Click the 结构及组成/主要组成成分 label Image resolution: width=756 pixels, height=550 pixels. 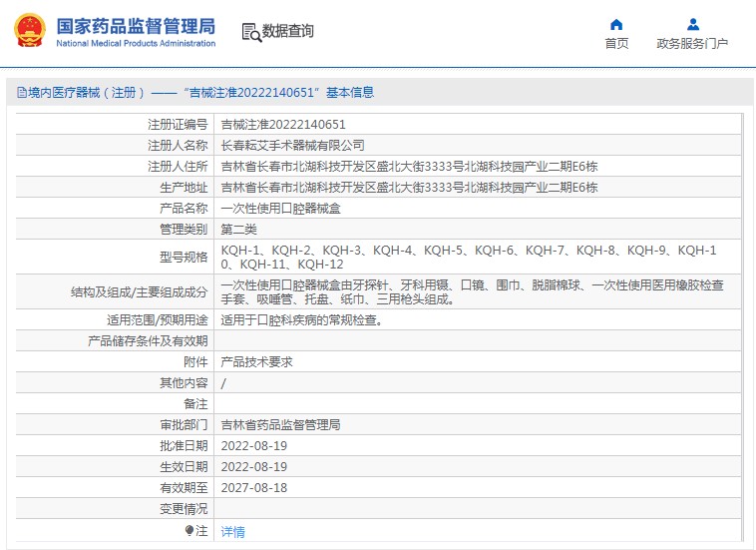139,291
